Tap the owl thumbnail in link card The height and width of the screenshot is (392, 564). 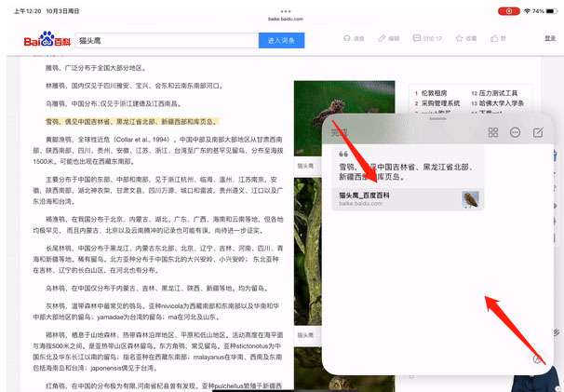471,199
